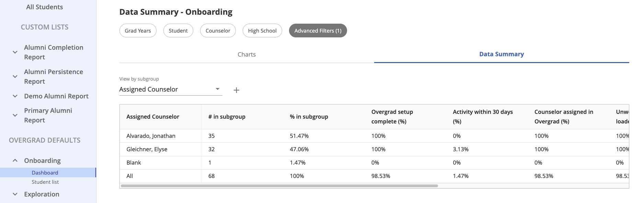Switch to the Charts tab
The image size is (644, 203).
coord(246,55)
